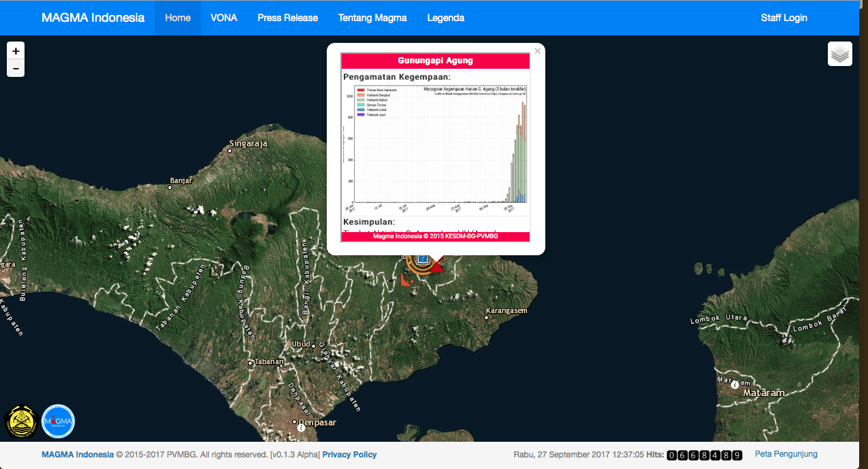Zoom in on the map
The height and width of the screenshot is (469, 868).
pyautogui.click(x=16, y=51)
